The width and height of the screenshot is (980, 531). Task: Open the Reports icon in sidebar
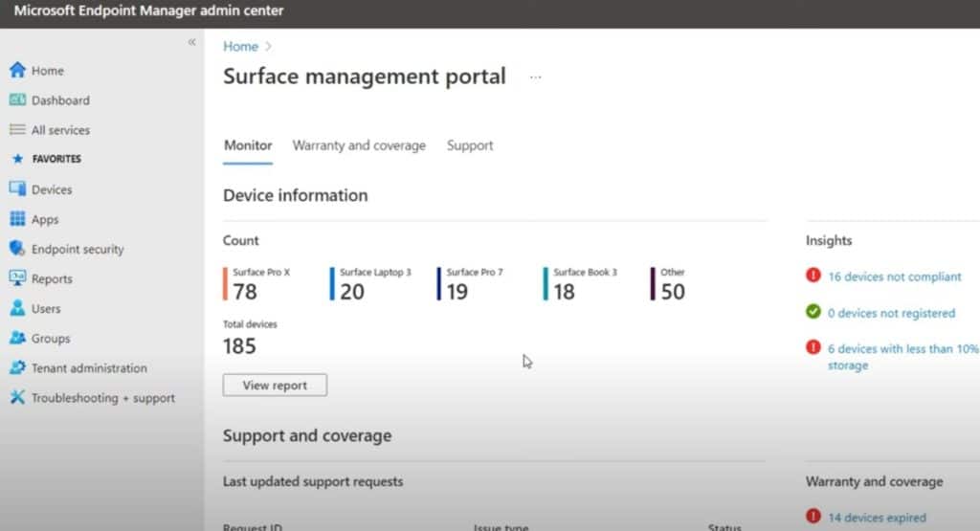tap(17, 278)
